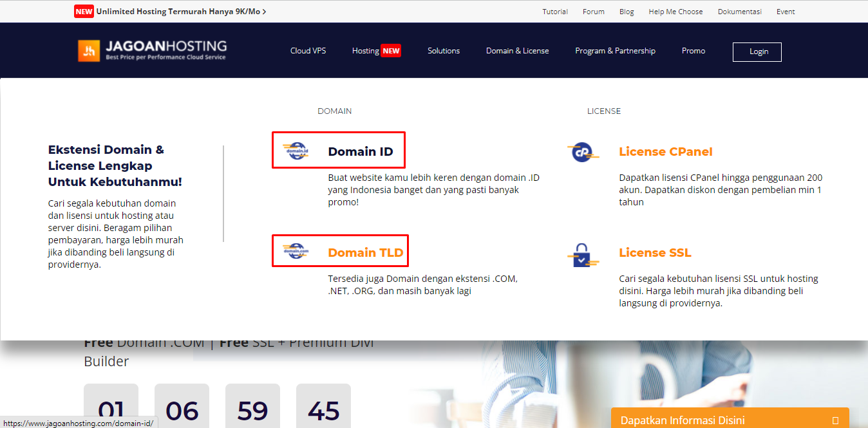The height and width of the screenshot is (428, 868).
Task: Click the Domain ID globe icon
Action: 297,151
